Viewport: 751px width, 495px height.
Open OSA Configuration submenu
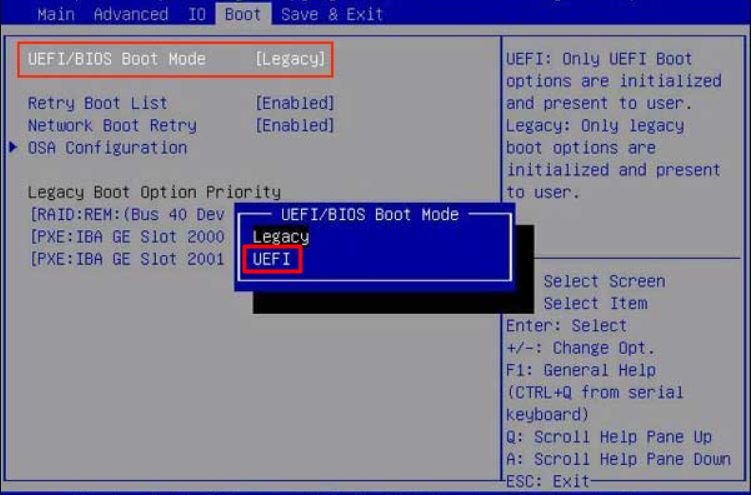107,148
